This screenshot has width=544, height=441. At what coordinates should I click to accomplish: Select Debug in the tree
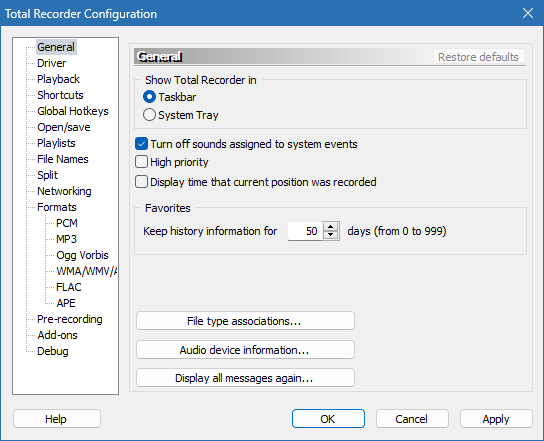tap(53, 351)
